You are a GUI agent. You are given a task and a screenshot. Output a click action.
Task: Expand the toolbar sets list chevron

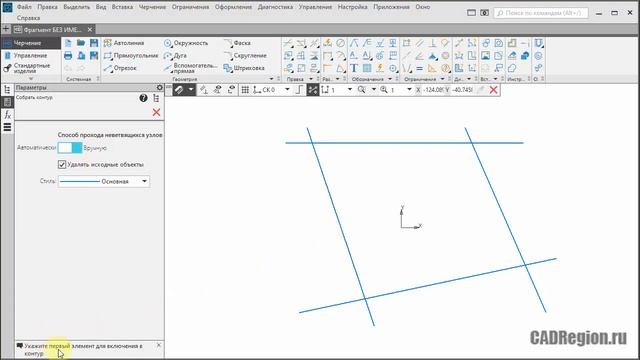click(x=31, y=79)
